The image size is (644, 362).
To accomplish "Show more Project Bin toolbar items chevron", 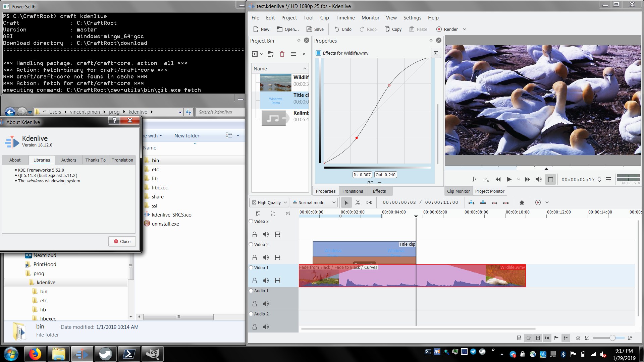I will pos(304,54).
